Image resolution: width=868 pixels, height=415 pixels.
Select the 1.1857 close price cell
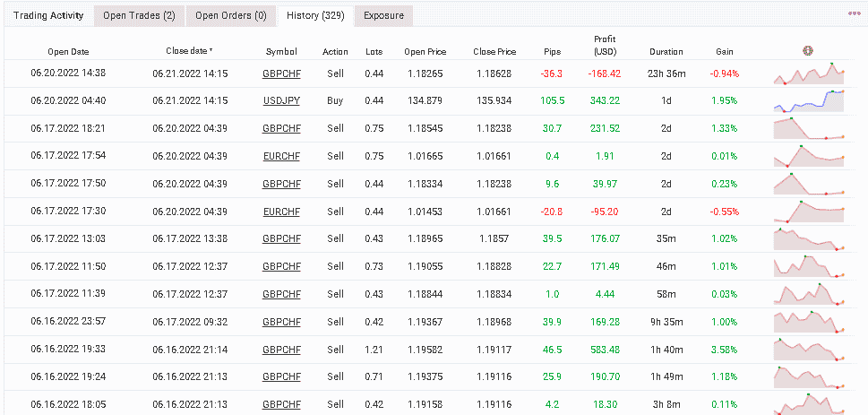(494, 238)
